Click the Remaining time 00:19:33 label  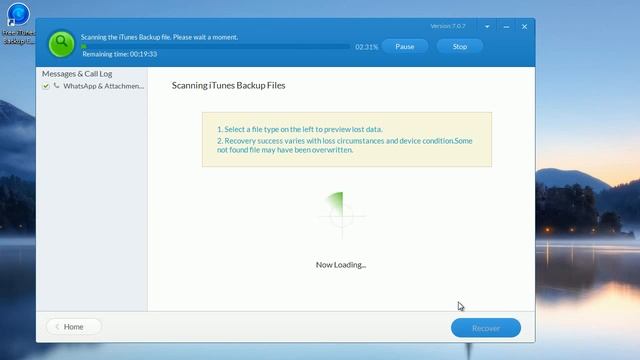coord(120,54)
